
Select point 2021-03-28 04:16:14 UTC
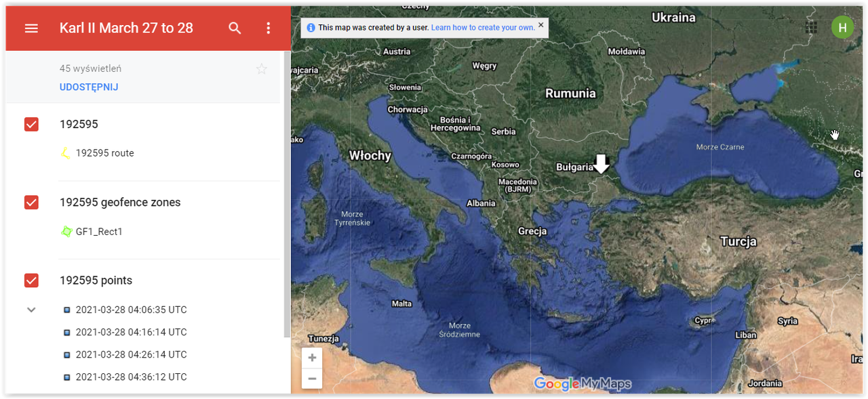[132, 332]
